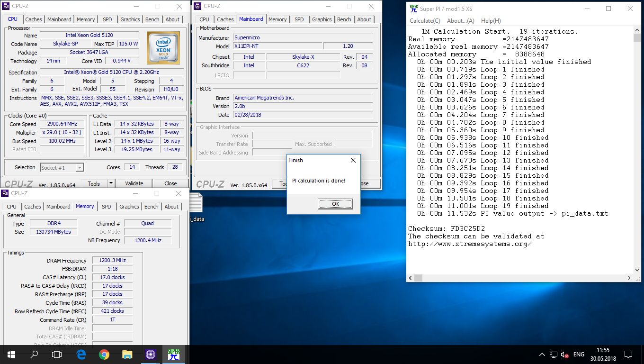The image size is (644, 364).
Task: Click the CPU-Z CPU window title icon
Action: pos(6,6)
